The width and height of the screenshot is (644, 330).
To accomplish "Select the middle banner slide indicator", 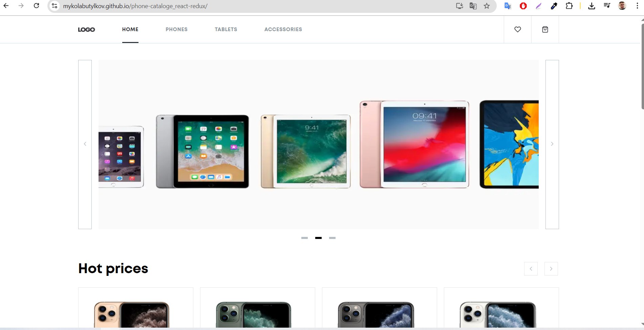I will point(318,238).
